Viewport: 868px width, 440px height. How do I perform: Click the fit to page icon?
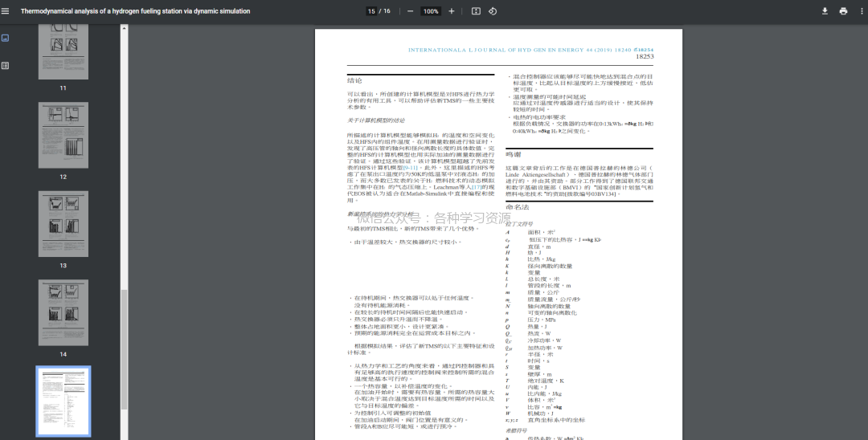click(x=476, y=11)
